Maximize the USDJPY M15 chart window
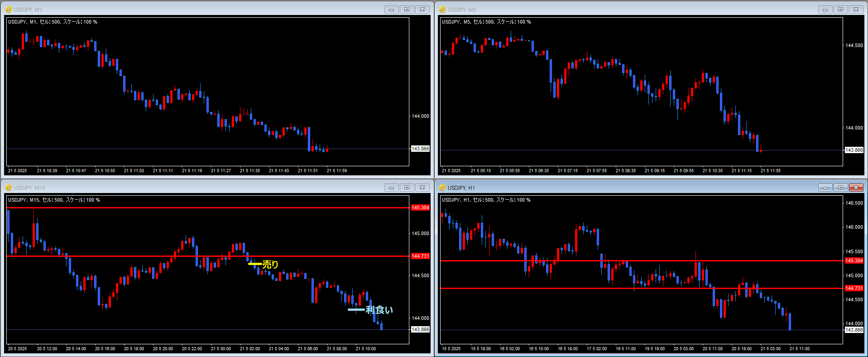This screenshot has height=357, width=868. tap(407, 188)
